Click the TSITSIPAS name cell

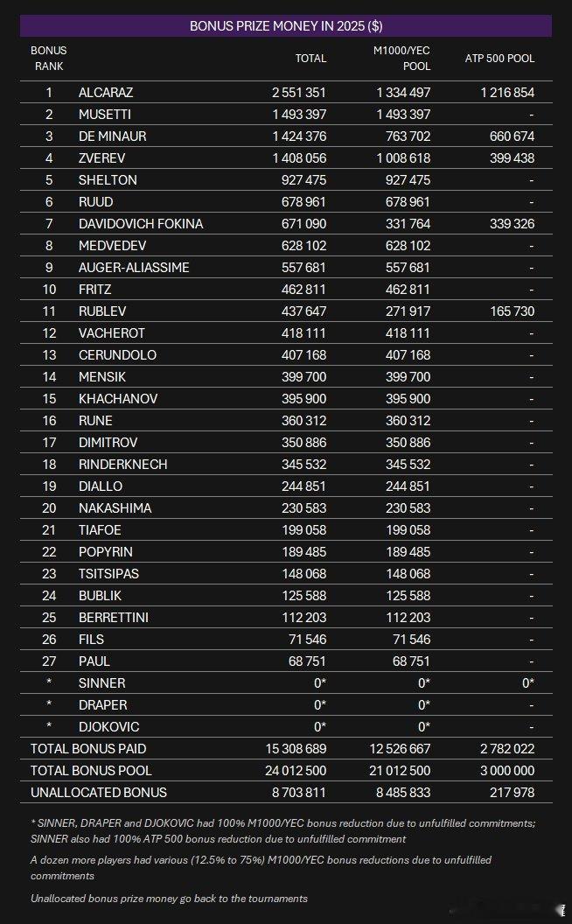pos(108,573)
